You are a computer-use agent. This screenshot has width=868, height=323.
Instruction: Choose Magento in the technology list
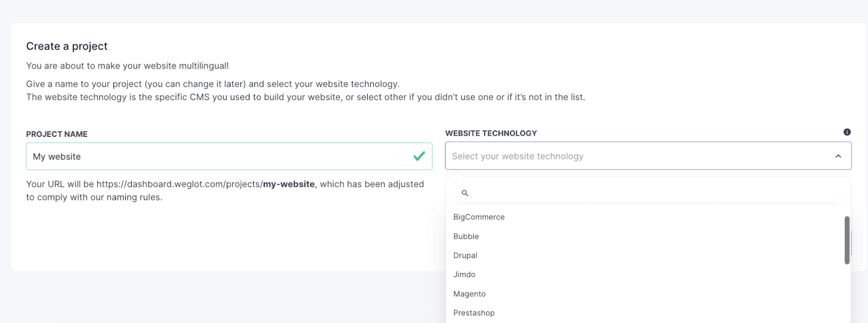[469, 294]
